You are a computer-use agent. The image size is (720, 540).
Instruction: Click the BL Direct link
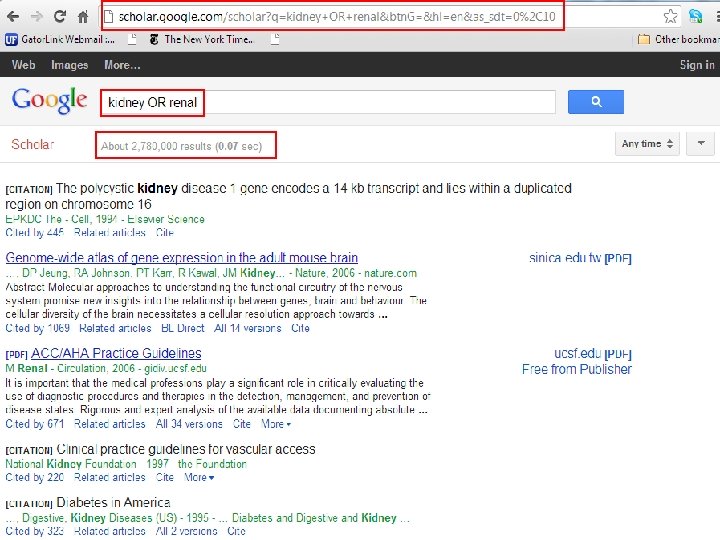coord(183,328)
